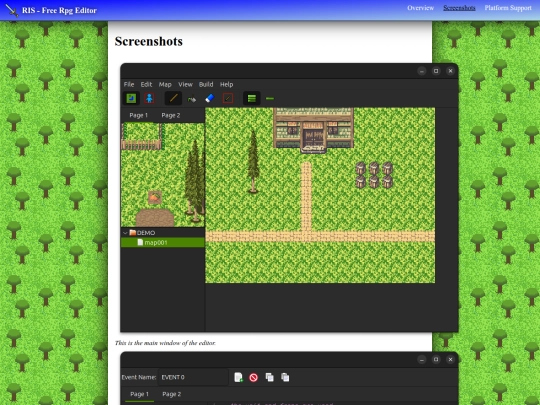Pick the orange vegetable tile in the tileset

(155, 197)
